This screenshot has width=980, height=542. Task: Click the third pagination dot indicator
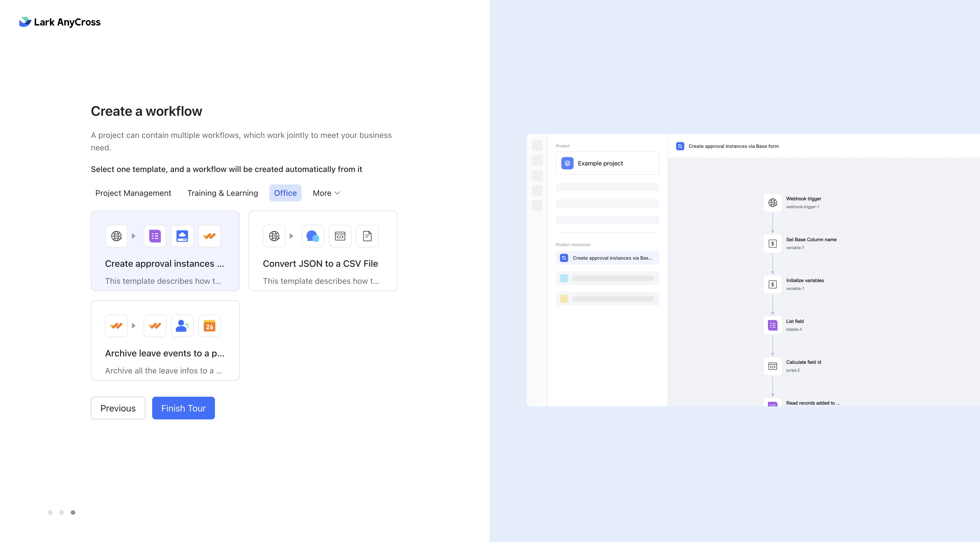[x=73, y=512]
